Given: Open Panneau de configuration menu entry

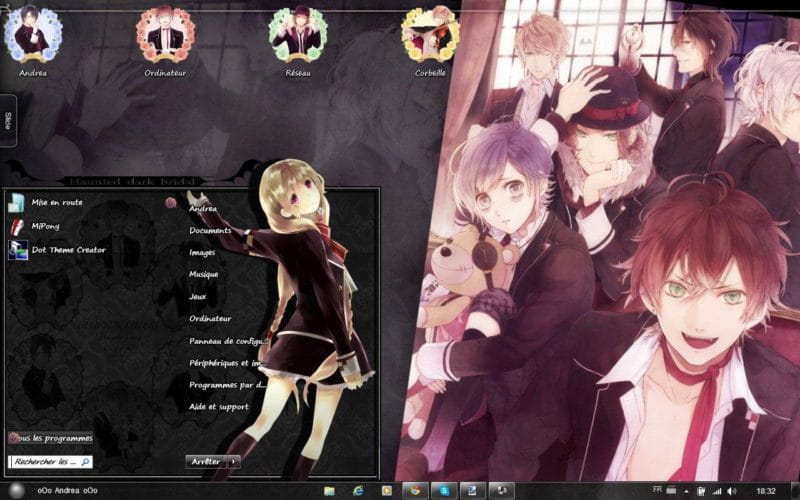Looking at the screenshot, I should coord(227,340).
